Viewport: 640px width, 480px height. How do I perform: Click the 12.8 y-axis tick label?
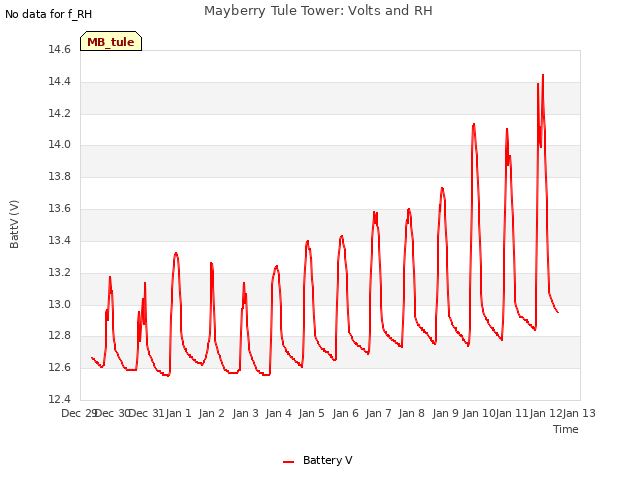(x=59, y=336)
